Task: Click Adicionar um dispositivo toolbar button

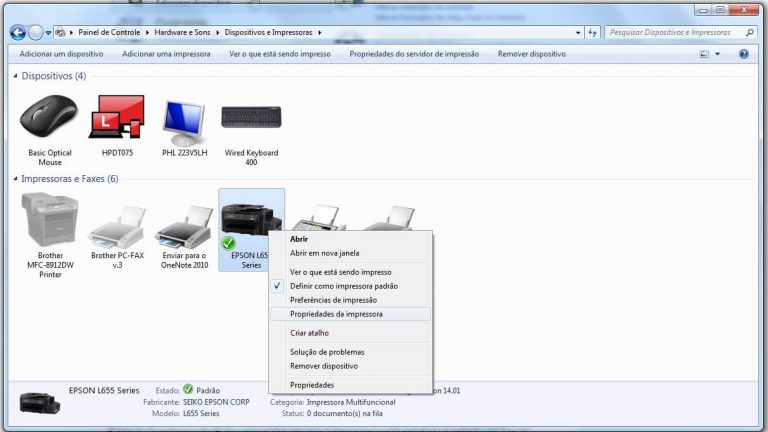Action: click(61, 54)
